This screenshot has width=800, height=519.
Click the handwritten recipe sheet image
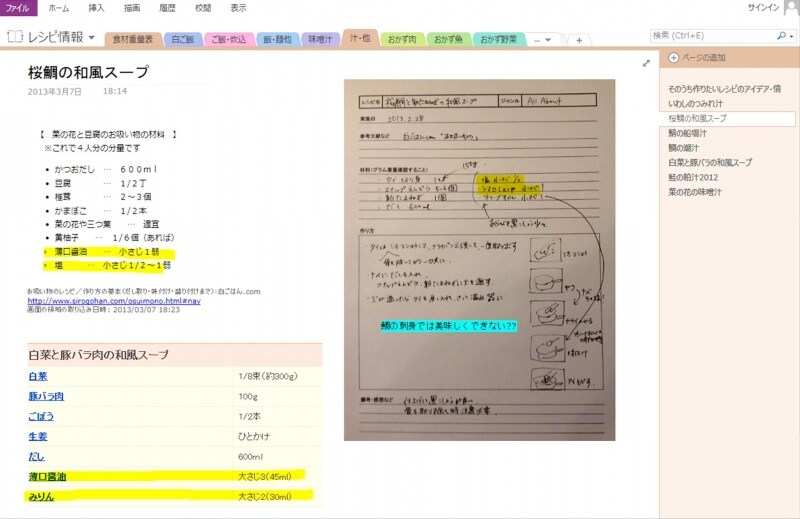479,260
